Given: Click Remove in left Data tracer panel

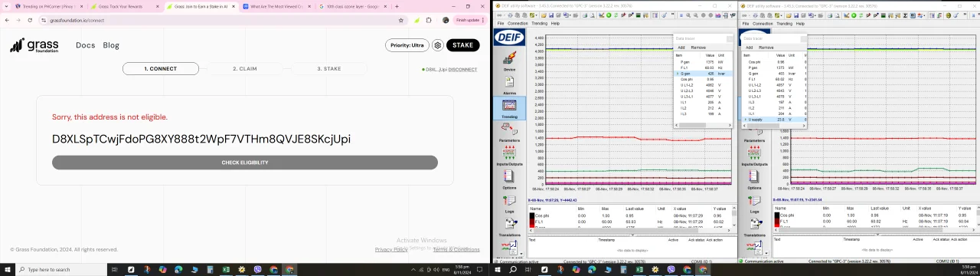Looking at the screenshot, I should coord(698,48).
